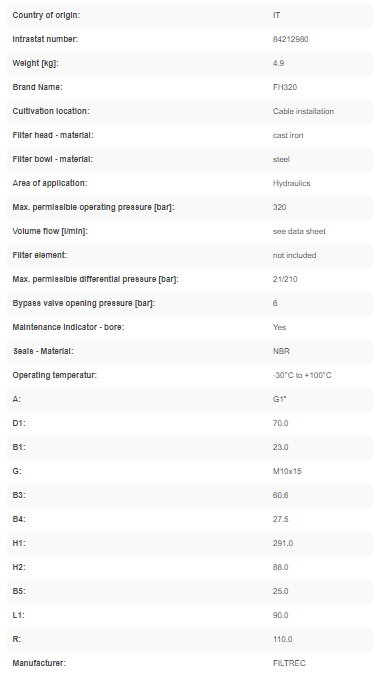Click the Intrastat number value 84212980

(290, 39)
